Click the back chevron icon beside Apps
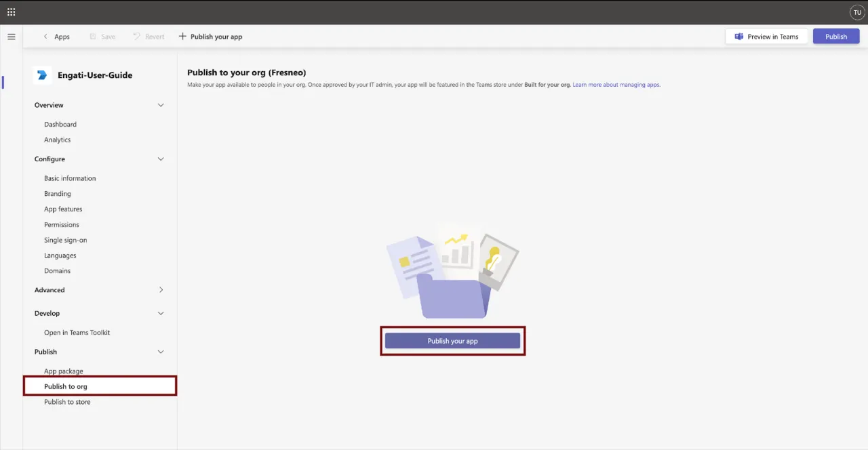 click(45, 37)
